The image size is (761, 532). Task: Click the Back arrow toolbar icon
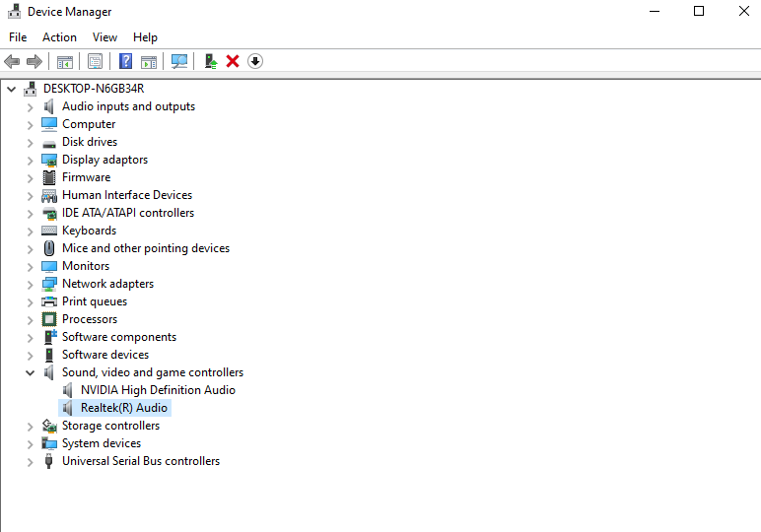[x=12, y=62]
